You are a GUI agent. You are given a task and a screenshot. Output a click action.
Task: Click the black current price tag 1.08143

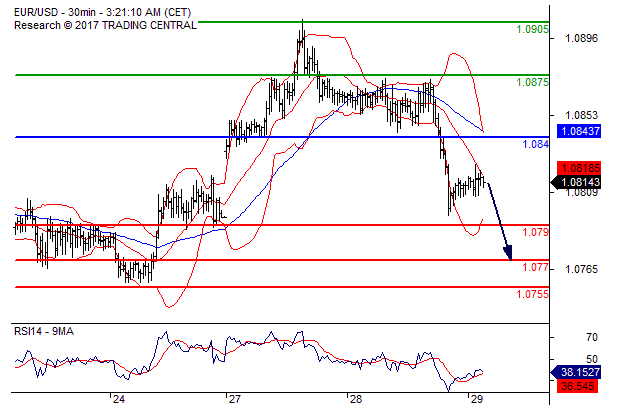pos(576,182)
